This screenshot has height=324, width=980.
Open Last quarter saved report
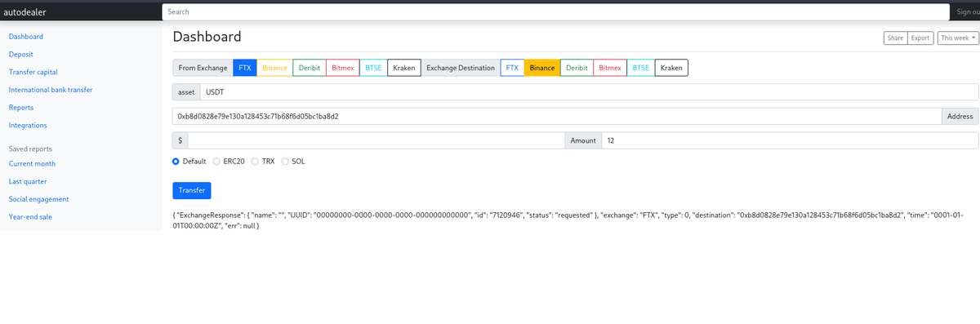click(28, 181)
